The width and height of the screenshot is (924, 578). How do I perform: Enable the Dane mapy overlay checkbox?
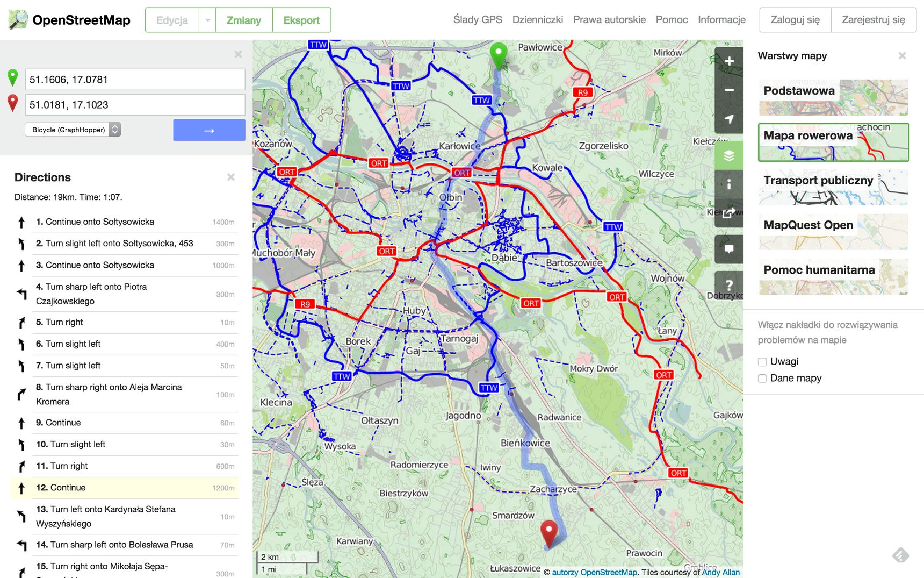pos(762,379)
